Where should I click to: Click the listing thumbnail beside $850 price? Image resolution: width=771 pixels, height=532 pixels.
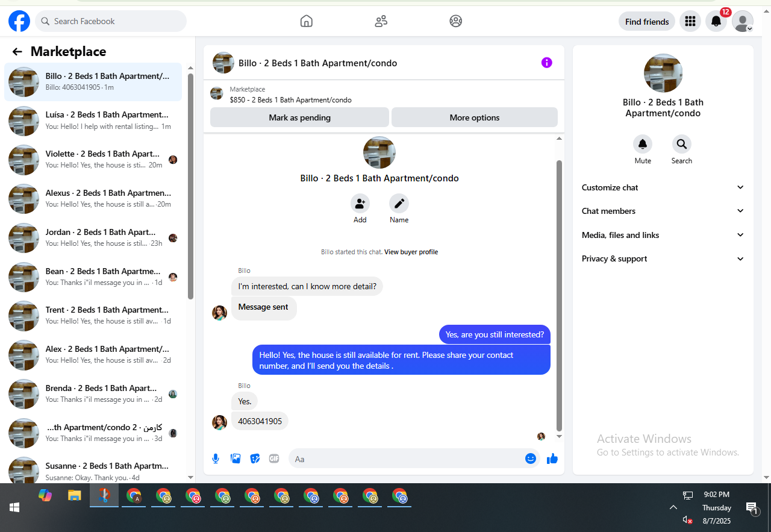pos(217,94)
